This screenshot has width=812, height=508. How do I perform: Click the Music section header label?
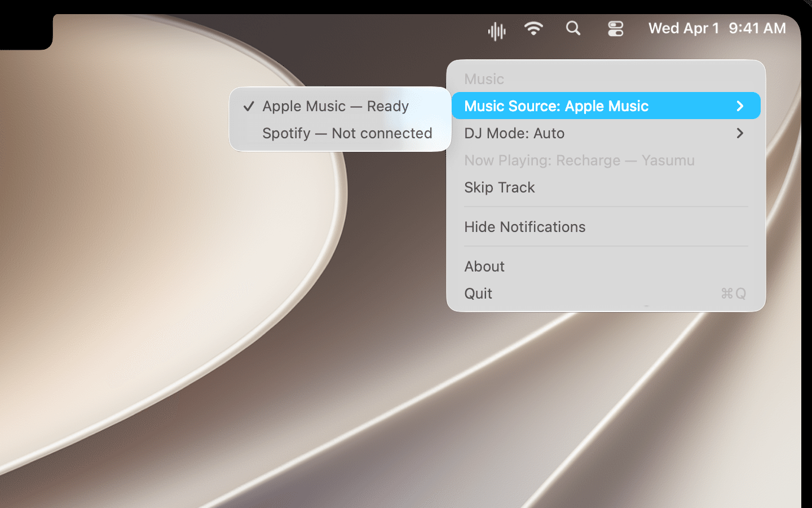point(484,79)
